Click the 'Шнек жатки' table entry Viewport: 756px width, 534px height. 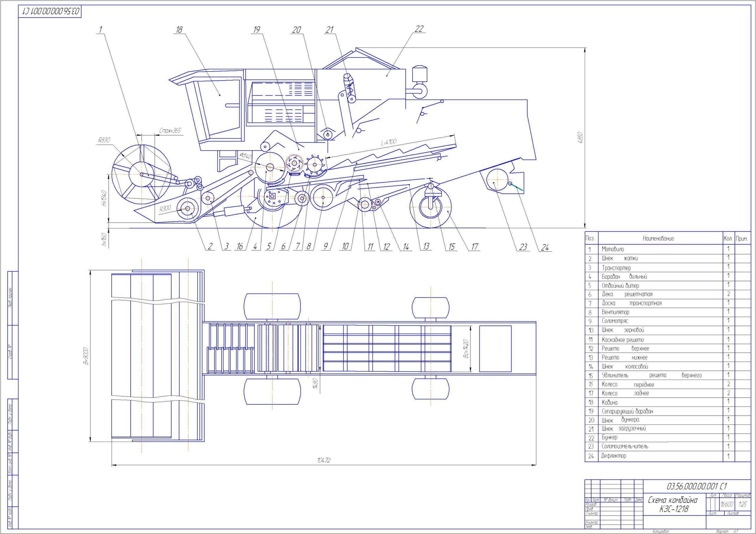(668, 259)
